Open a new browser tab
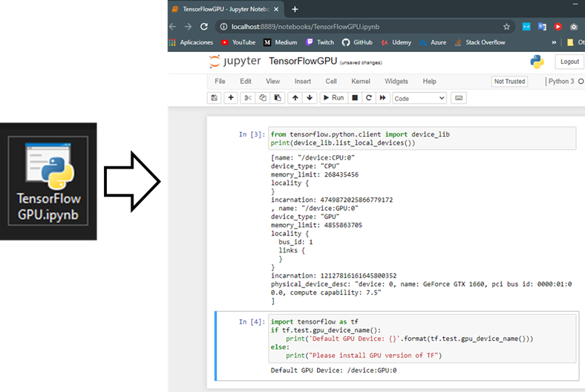 coord(295,10)
